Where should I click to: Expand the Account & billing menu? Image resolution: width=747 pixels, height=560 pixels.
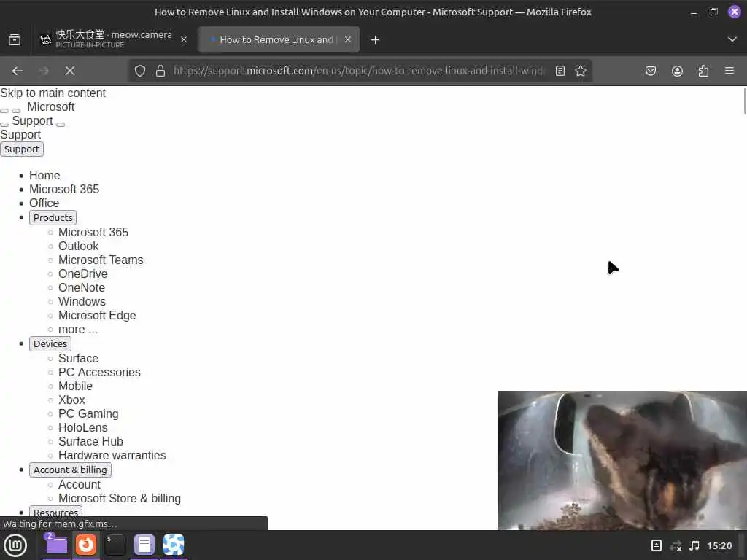click(70, 470)
